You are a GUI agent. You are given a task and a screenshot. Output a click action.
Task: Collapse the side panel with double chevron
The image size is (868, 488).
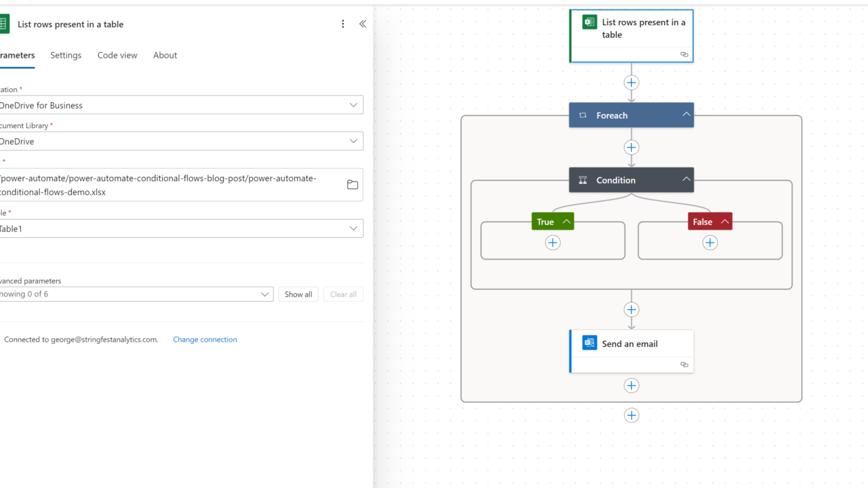(363, 24)
